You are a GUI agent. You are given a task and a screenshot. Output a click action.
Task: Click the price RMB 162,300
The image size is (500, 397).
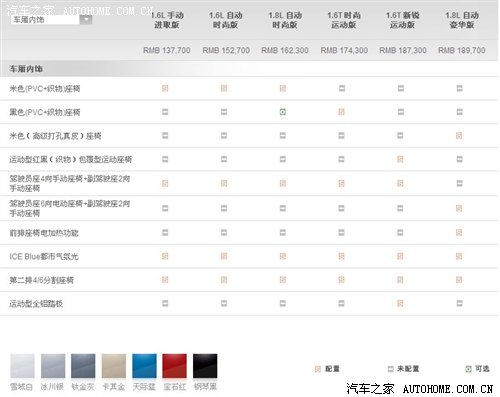coord(285,50)
